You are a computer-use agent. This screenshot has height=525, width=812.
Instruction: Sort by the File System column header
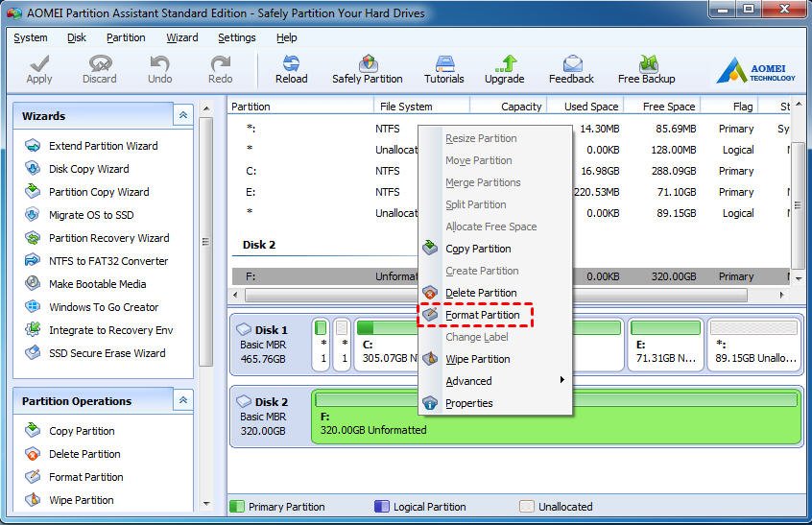[x=421, y=107]
